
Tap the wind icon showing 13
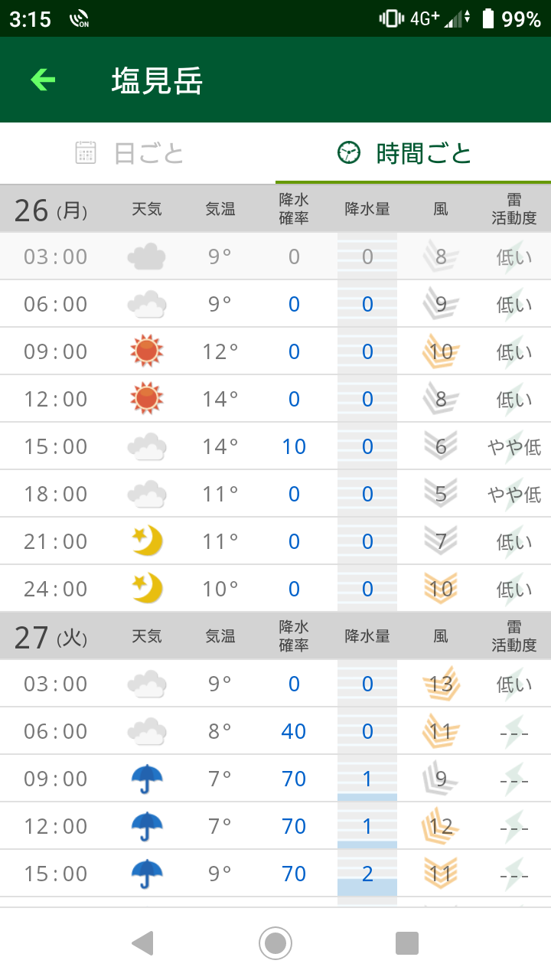pos(441,684)
